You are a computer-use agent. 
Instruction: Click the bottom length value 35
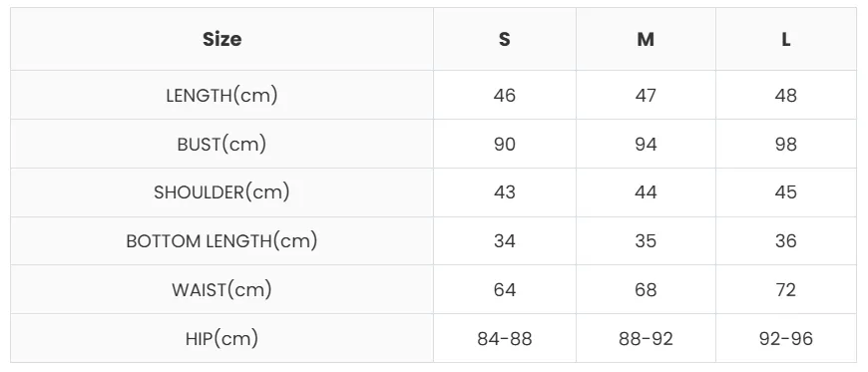point(646,240)
